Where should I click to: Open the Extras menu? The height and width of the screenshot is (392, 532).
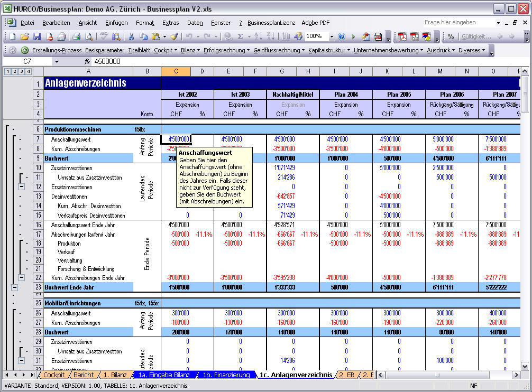pyautogui.click(x=170, y=23)
